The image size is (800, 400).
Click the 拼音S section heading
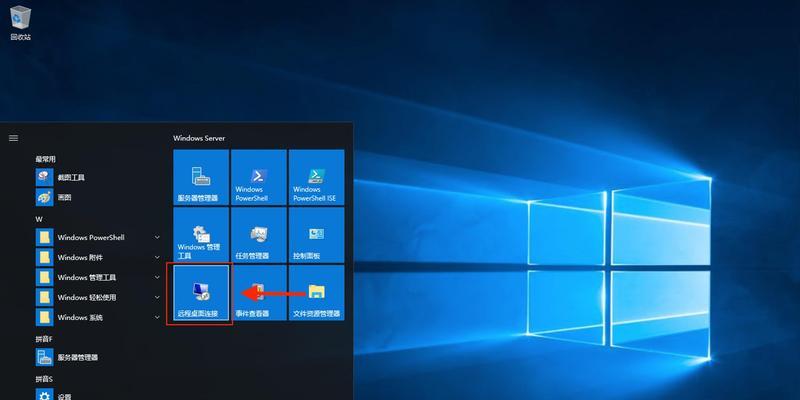(x=44, y=379)
